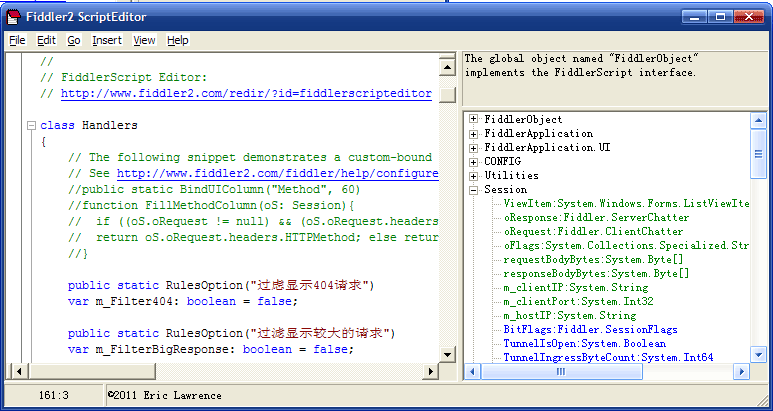Click the object tree scroll-left arrow
The image size is (773, 411).
point(472,371)
